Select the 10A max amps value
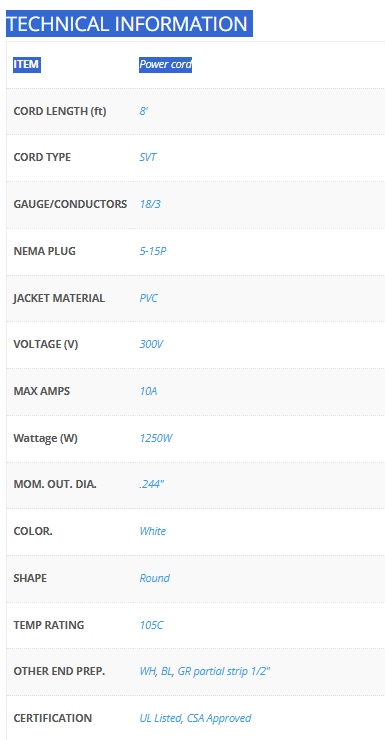385x740 pixels. (x=148, y=391)
